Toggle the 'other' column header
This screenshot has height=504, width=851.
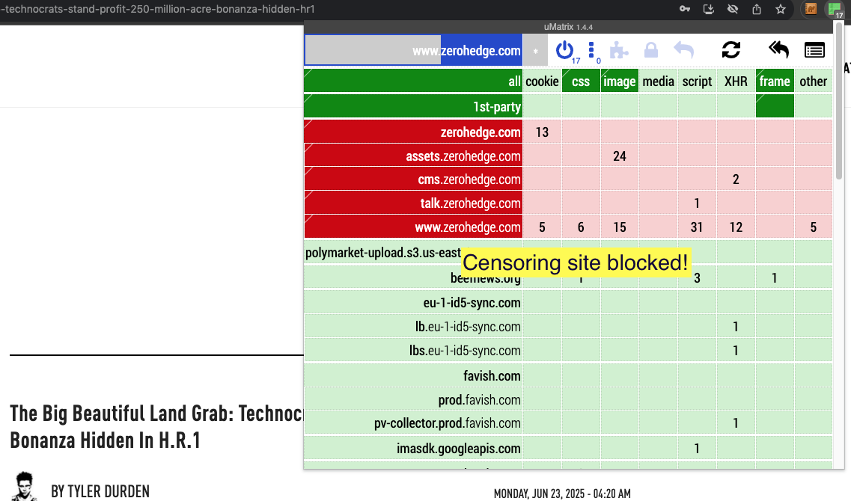tap(814, 81)
